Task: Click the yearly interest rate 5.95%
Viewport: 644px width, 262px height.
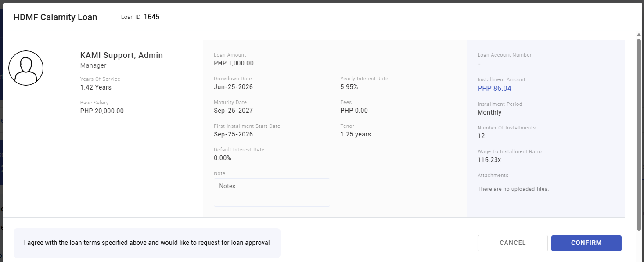Action: point(349,87)
